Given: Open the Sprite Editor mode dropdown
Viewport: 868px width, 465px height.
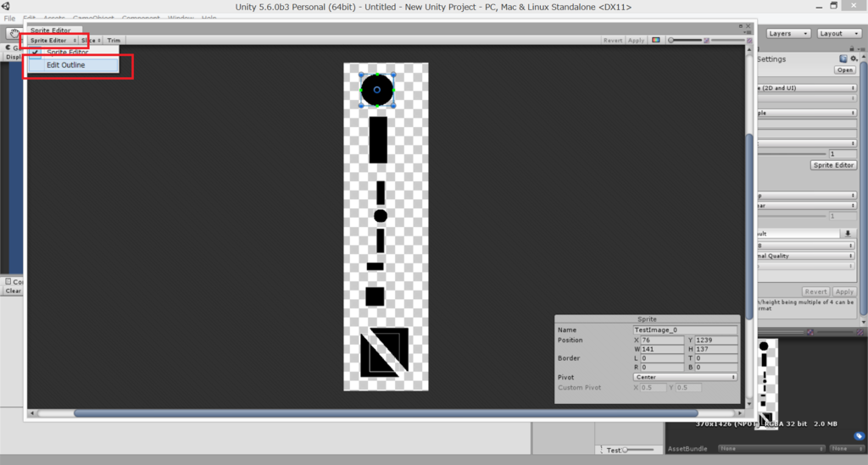Looking at the screenshot, I should click(53, 41).
